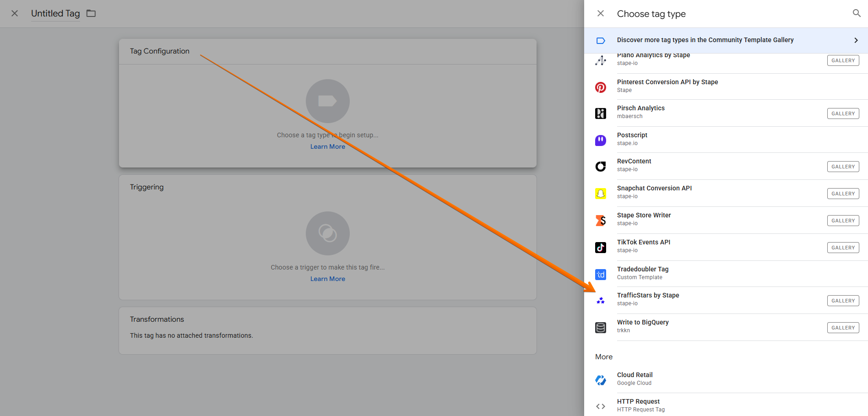Choose Pirsch Analytics tag type

(x=726, y=113)
